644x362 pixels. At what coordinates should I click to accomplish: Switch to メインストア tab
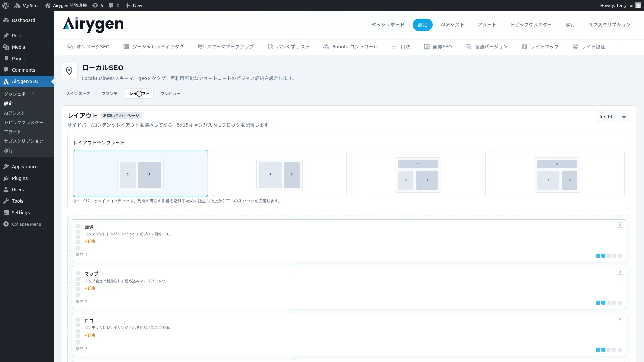pos(78,94)
